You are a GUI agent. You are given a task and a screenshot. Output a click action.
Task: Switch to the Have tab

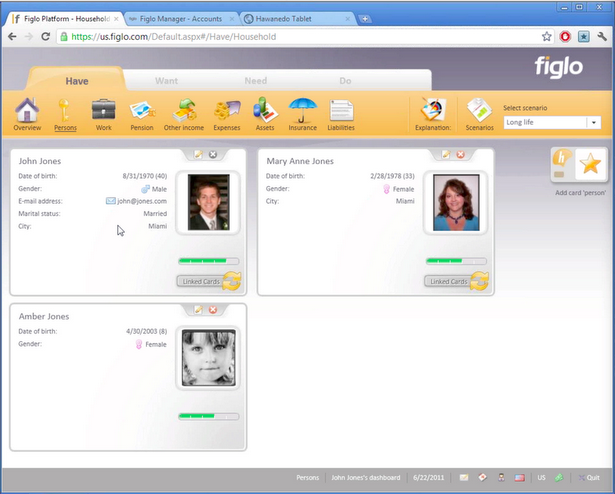[77, 81]
